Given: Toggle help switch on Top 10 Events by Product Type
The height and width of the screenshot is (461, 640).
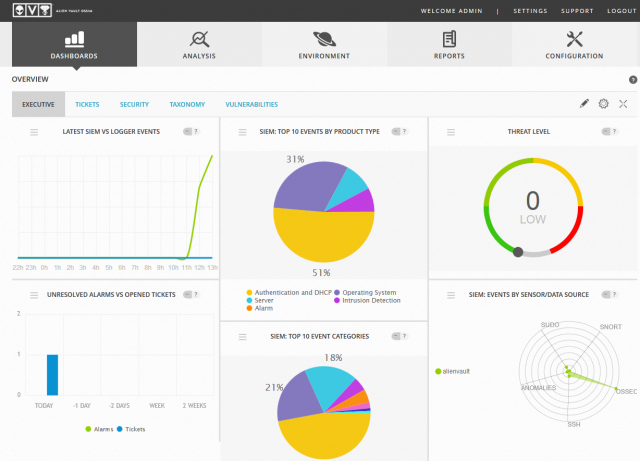Looking at the screenshot, I should (x=399, y=131).
